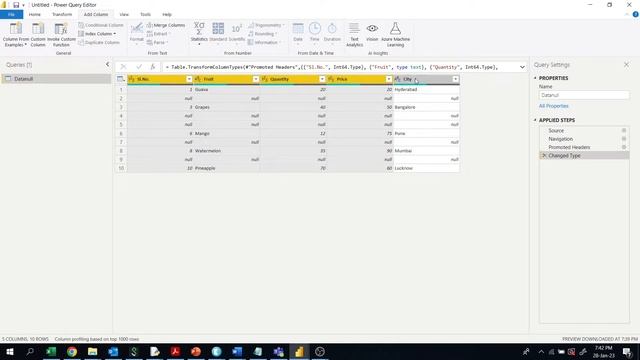
Task: Confirm formula with checkmark icon
Action: 139,67
